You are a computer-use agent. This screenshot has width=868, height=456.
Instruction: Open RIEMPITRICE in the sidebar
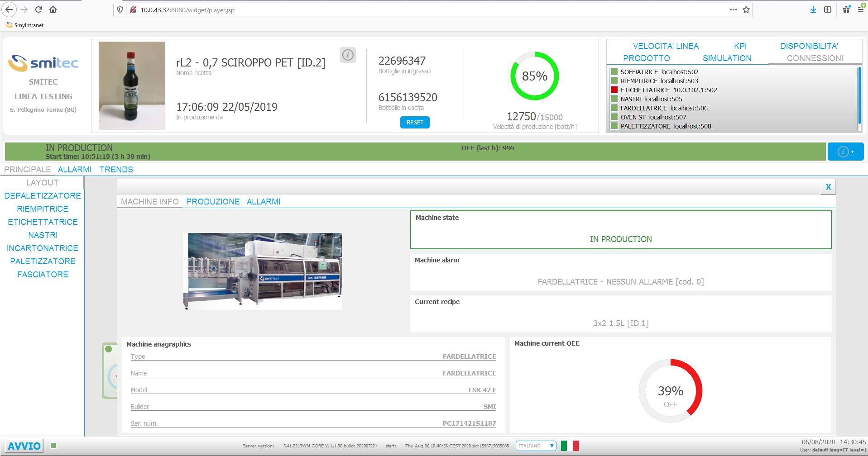pos(43,209)
